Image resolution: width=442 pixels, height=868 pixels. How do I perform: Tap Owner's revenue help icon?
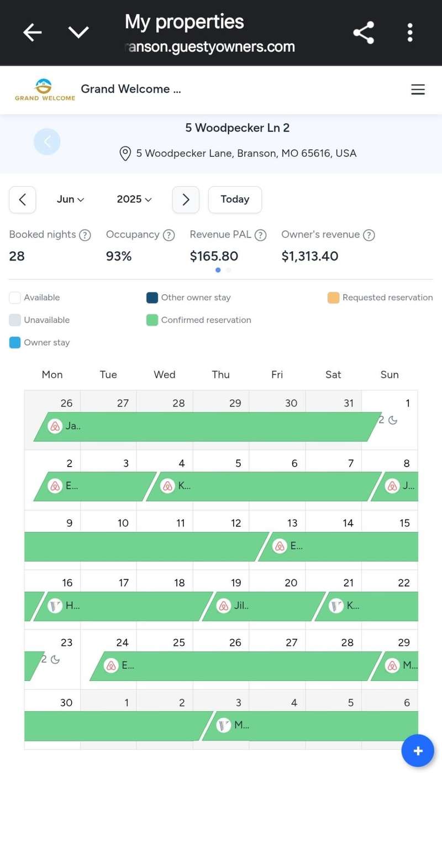pyautogui.click(x=369, y=235)
